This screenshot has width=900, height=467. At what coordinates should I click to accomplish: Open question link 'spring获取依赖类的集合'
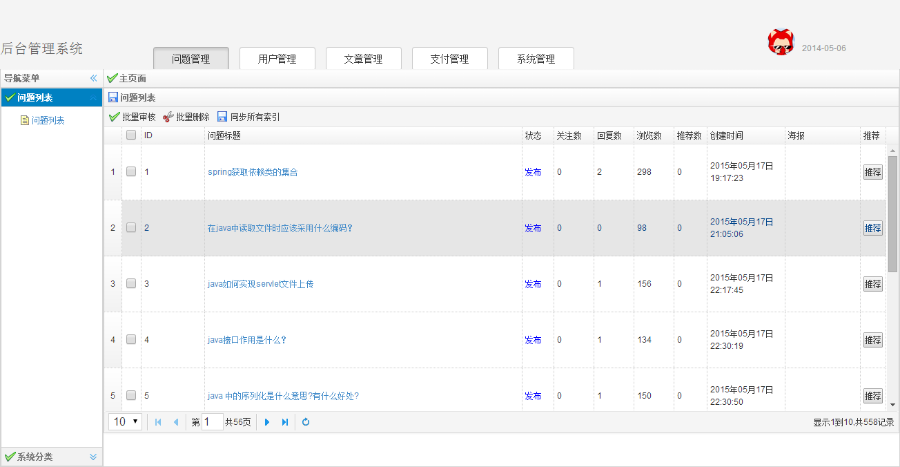pyautogui.click(x=252, y=172)
